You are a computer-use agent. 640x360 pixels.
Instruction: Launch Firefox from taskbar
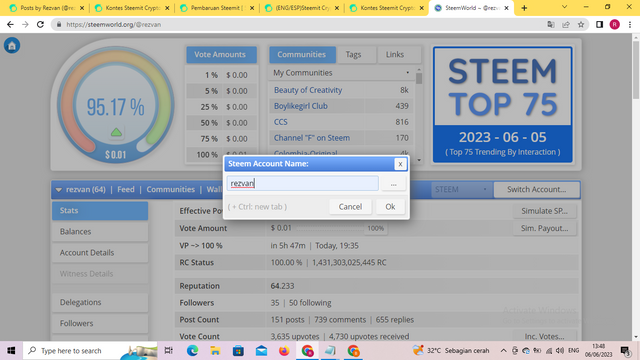(284, 351)
